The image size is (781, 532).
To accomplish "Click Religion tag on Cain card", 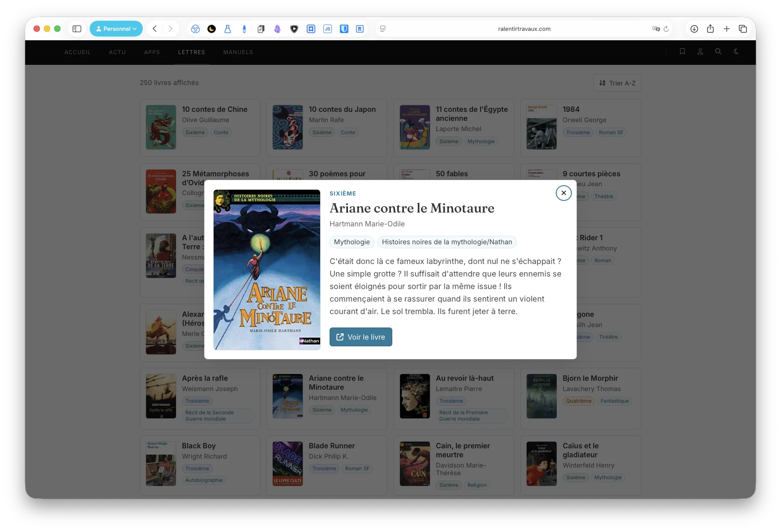I will click(476, 485).
